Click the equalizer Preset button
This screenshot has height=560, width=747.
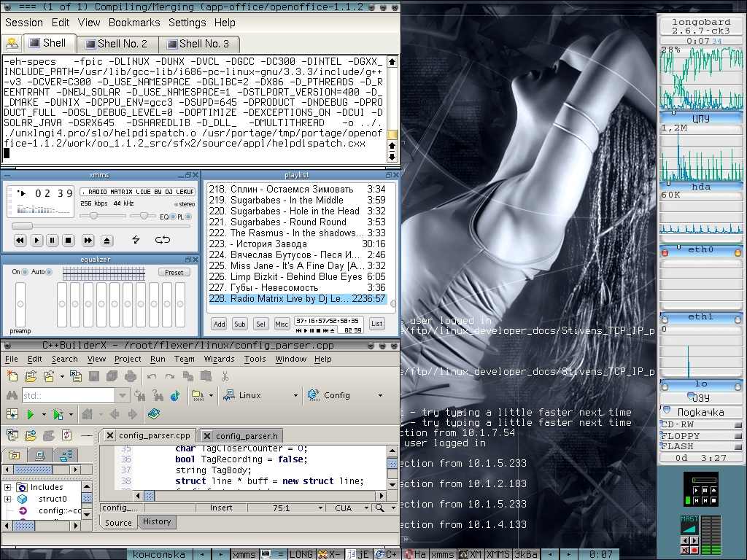(174, 272)
